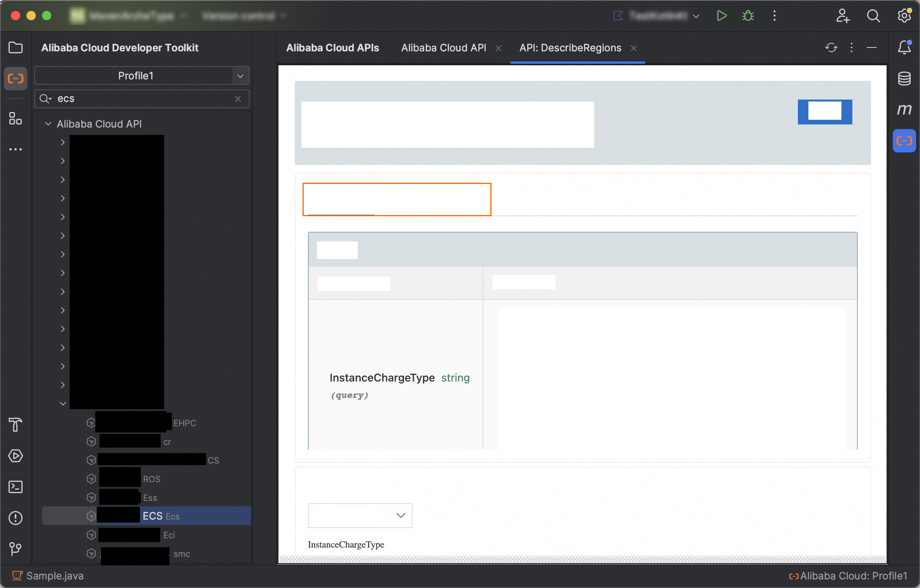The image size is (920, 588).
Task: Open the Project folder tool window
Action: 16,47
